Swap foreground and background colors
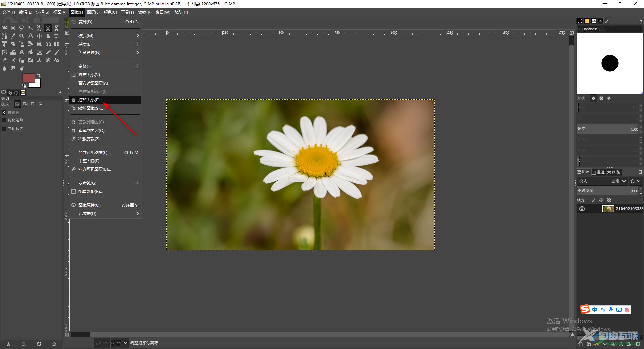The image size is (644, 349). click(x=39, y=76)
